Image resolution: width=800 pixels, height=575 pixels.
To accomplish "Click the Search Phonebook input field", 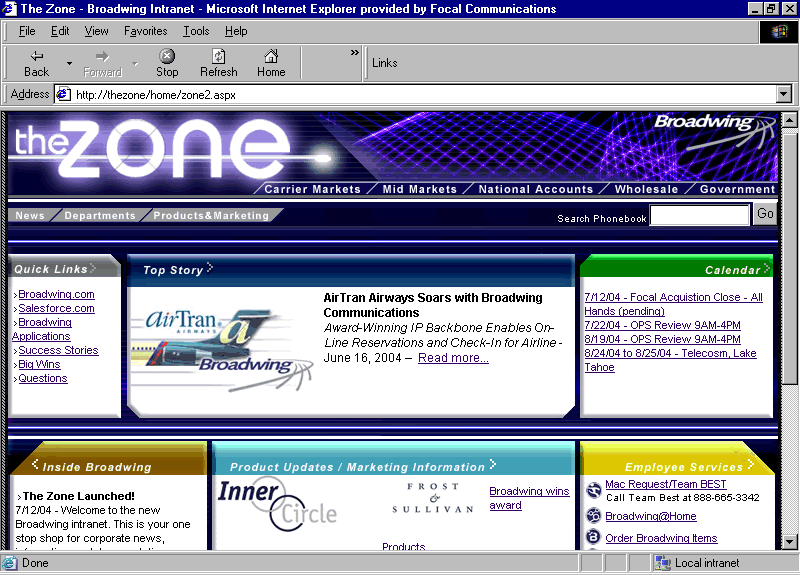I will pyautogui.click(x=699, y=215).
